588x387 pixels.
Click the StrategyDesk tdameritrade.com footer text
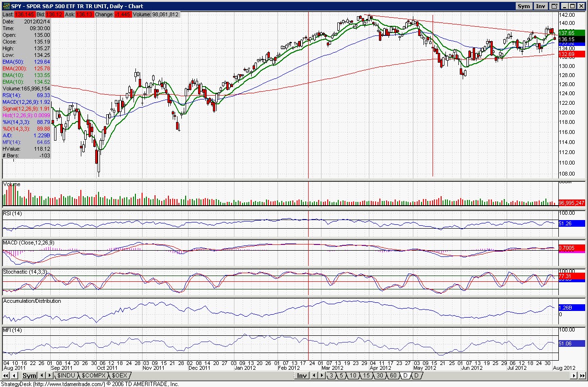(89, 384)
